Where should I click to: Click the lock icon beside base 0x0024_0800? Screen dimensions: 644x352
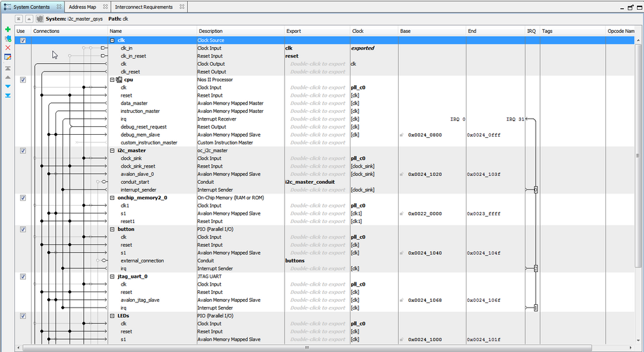[401, 135]
